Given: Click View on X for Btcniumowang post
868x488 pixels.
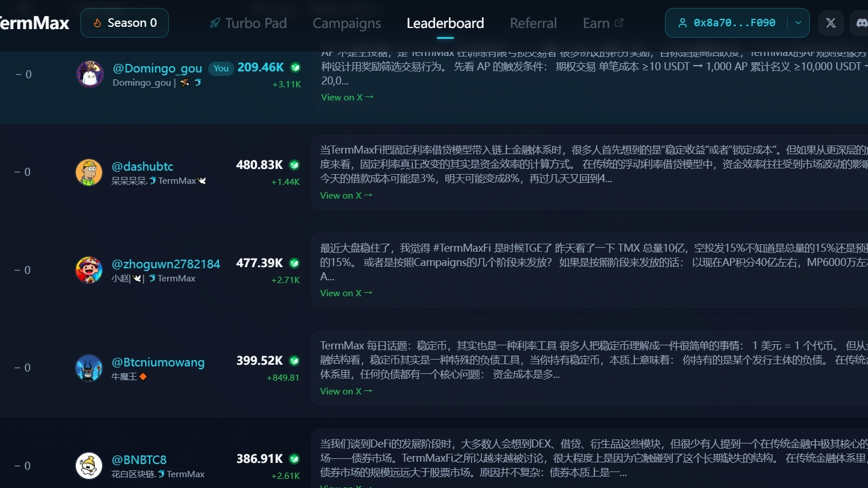Looking at the screenshot, I should click(x=346, y=391).
